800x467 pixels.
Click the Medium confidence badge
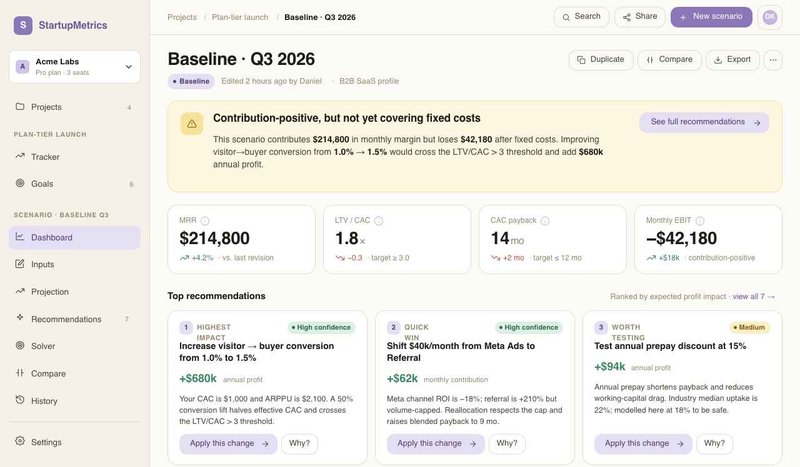tap(749, 327)
